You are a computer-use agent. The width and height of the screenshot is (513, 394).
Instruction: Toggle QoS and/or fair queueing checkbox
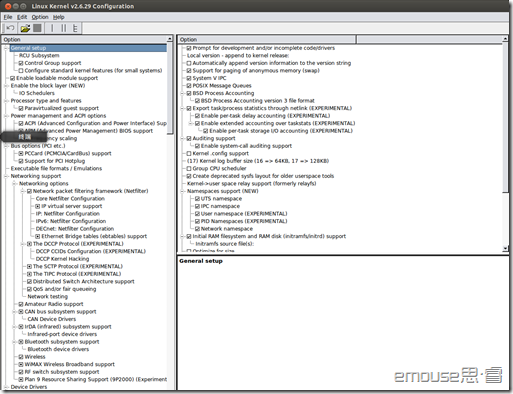point(29,289)
